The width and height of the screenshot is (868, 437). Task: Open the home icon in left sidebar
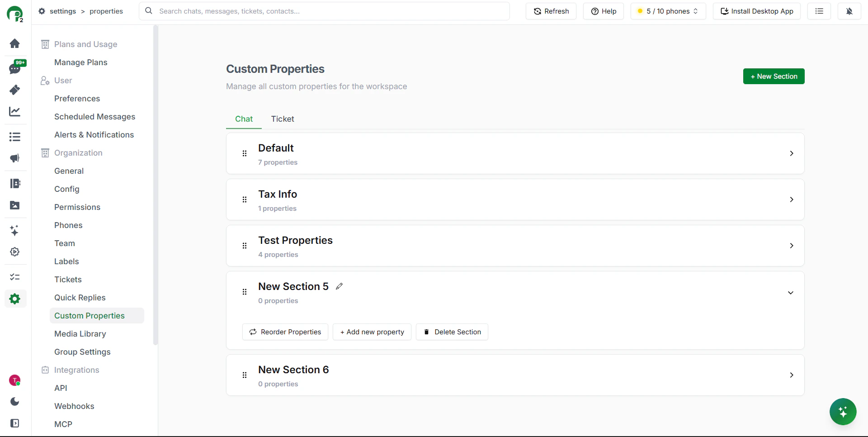(14, 43)
